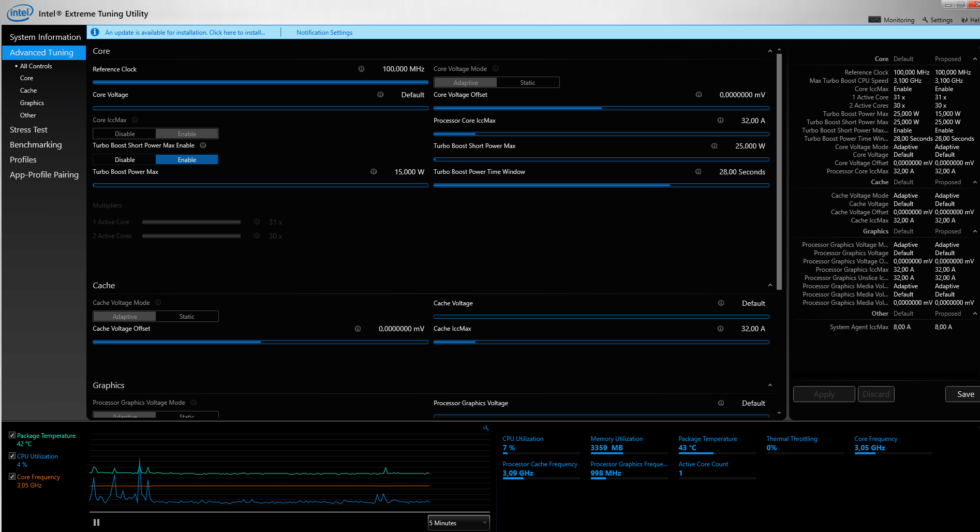The width and height of the screenshot is (980, 532).
Task: Open graph settings wrench icon
Action: tap(485, 428)
